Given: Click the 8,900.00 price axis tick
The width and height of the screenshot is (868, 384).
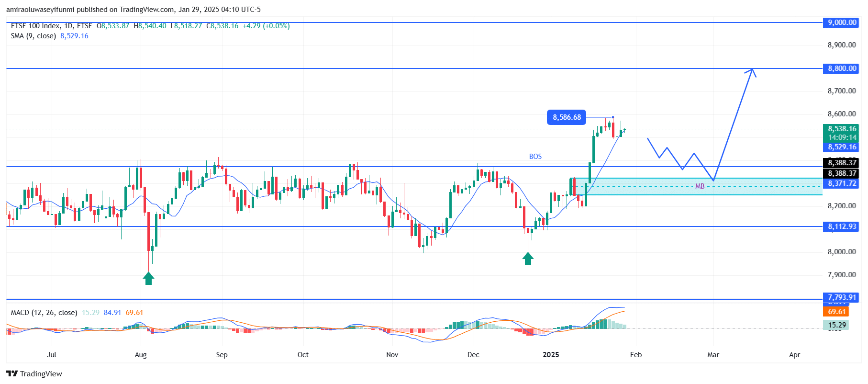Looking at the screenshot, I should [x=842, y=45].
